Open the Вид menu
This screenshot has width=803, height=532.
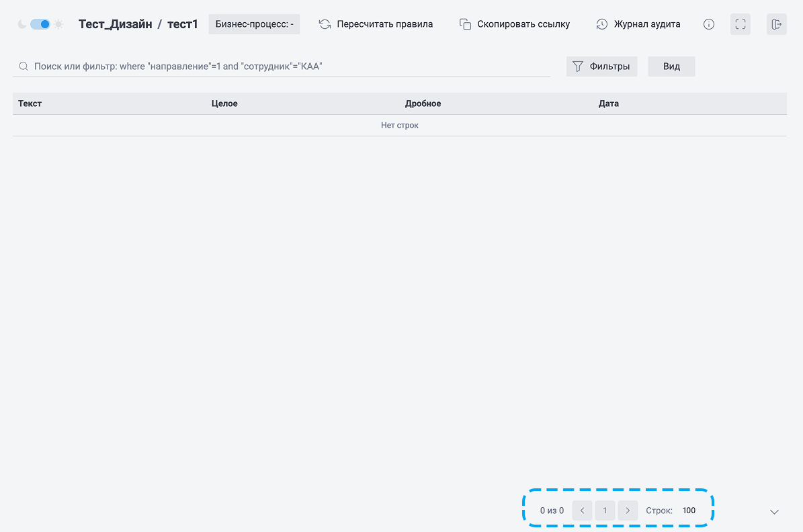[671, 66]
